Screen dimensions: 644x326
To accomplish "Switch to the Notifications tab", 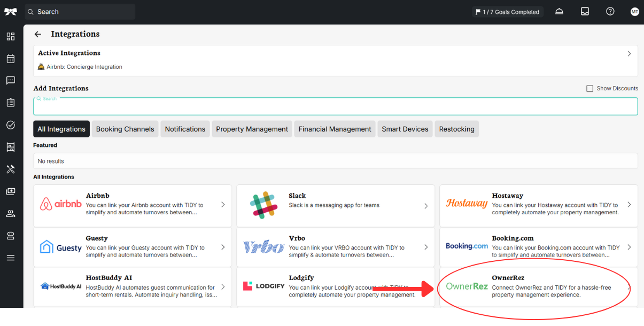I will (185, 129).
